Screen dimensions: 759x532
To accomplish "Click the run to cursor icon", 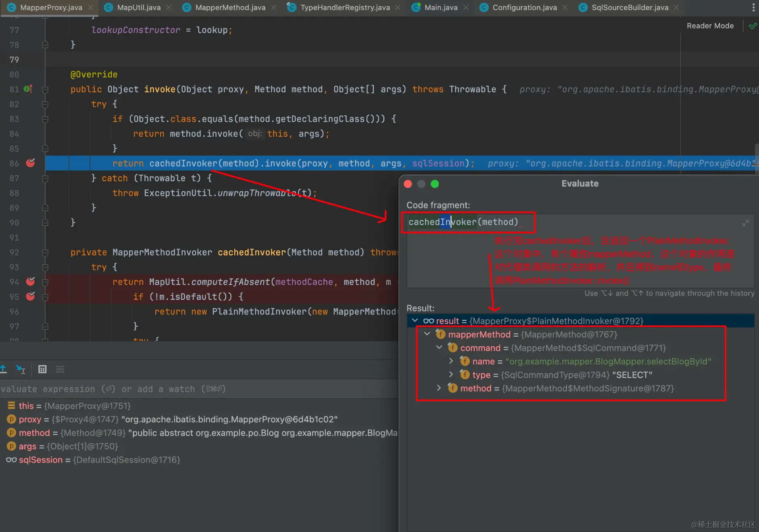I will [20, 369].
